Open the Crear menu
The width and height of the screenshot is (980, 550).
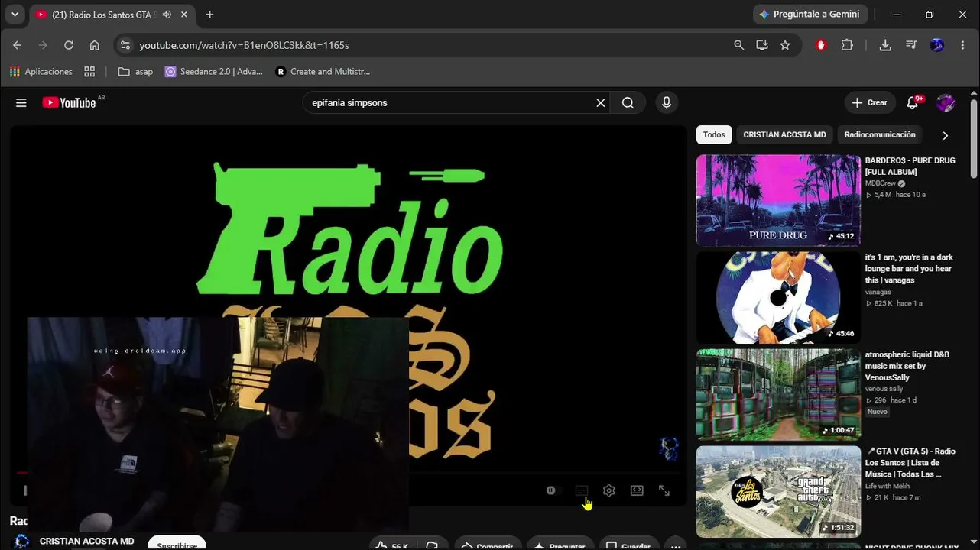coord(870,103)
